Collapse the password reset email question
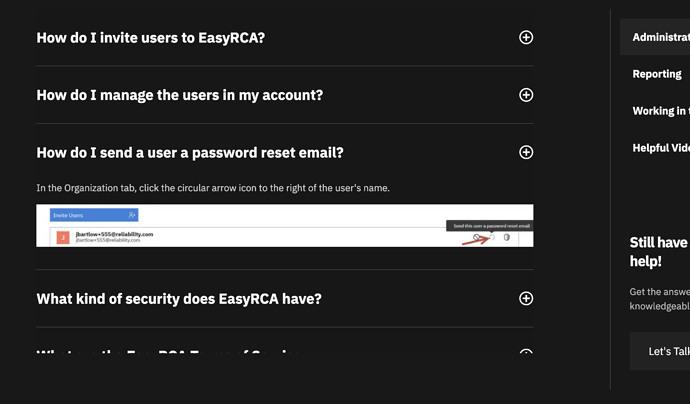This screenshot has width=690, height=404. coord(190,152)
